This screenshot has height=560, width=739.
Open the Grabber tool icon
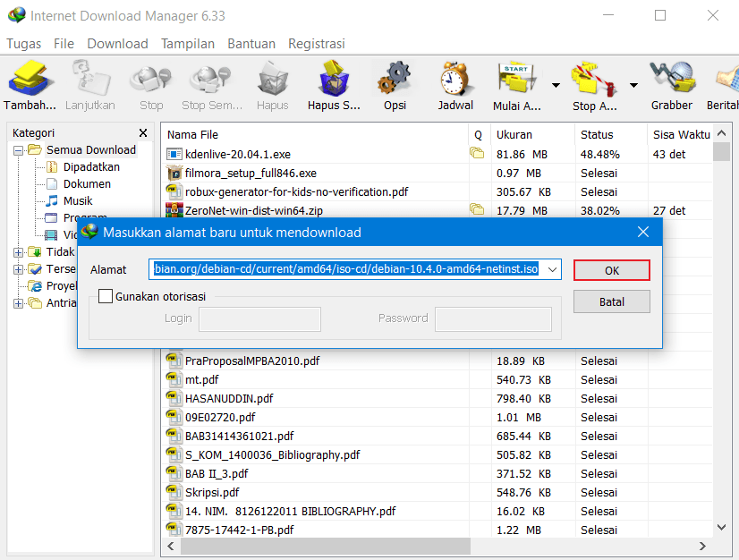tap(672, 78)
